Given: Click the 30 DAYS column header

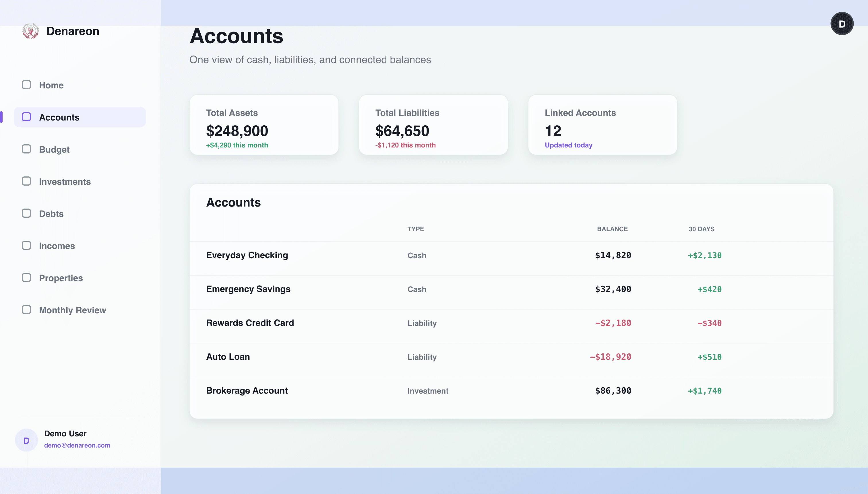Looking at the screenshot, I should click(x=701, y=229).
